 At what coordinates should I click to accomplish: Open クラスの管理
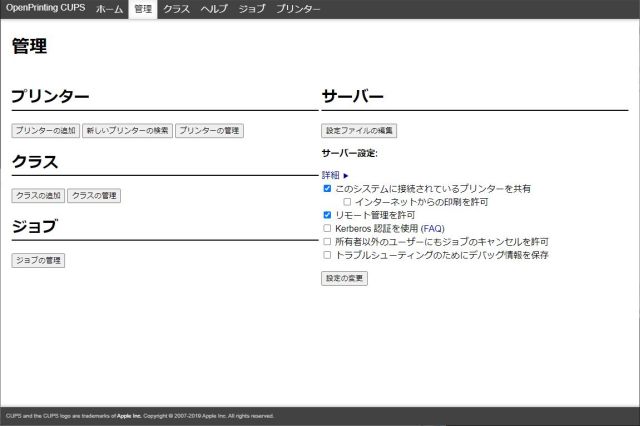[94, 196]
